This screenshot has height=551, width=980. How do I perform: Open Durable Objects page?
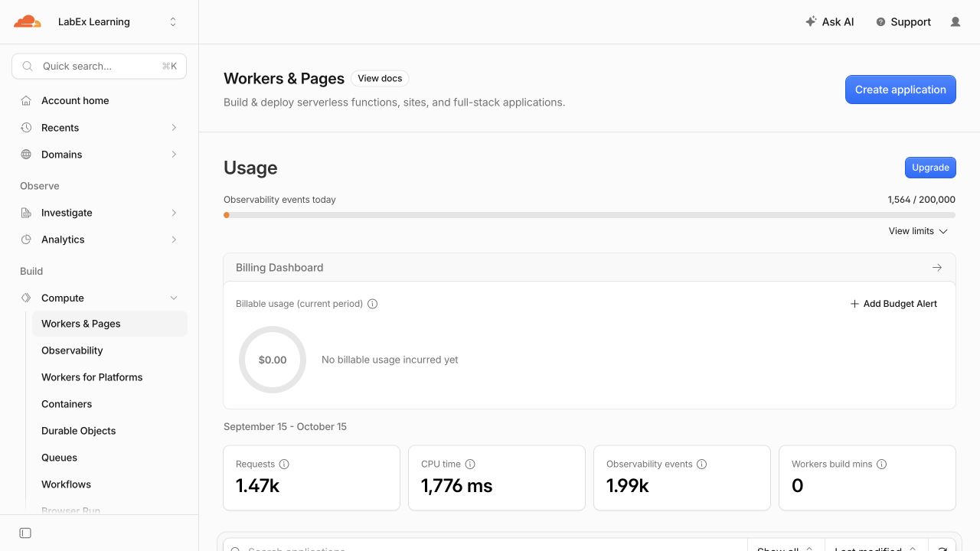pos(109,431)
